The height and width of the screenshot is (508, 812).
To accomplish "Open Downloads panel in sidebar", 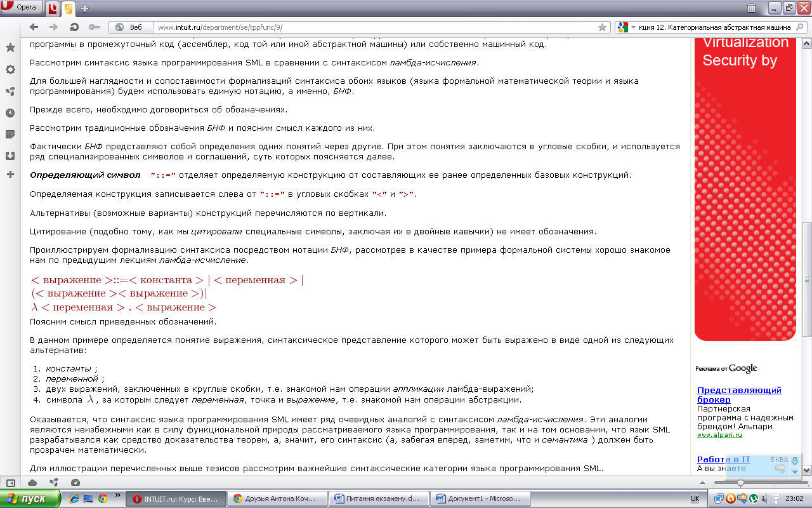I will (10, 156).
